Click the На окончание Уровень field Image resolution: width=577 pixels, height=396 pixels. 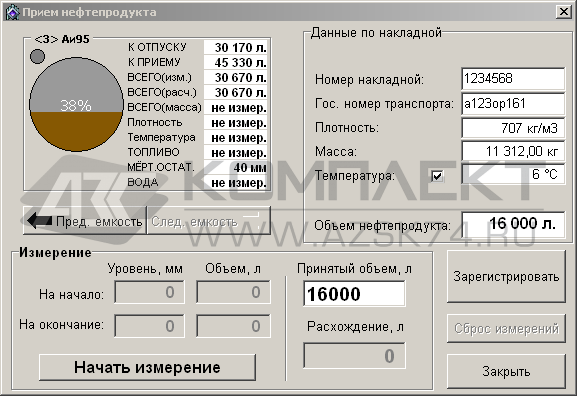149,326
